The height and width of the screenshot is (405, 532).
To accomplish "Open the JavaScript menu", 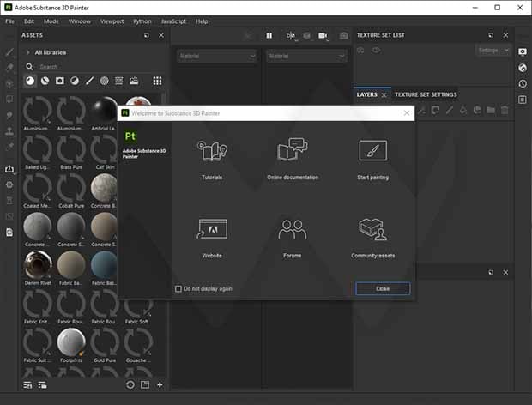I will [173, 21].
